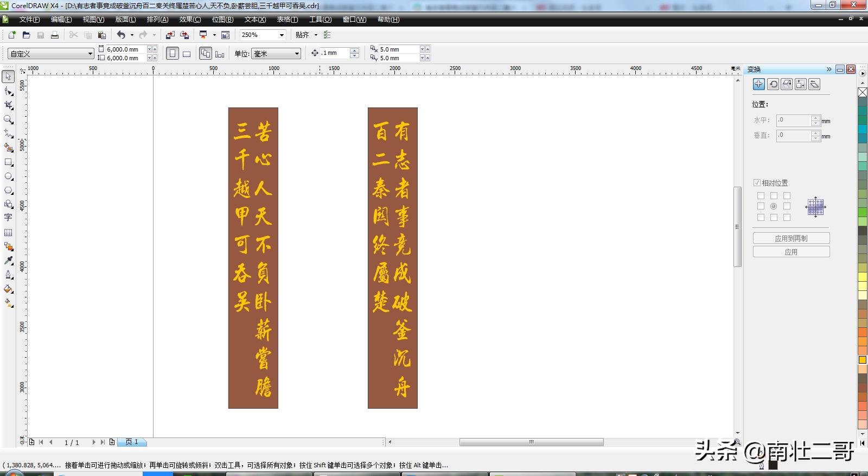
Task: Select the Pick (arrow) tool
Action: click(x=8, y=77)
